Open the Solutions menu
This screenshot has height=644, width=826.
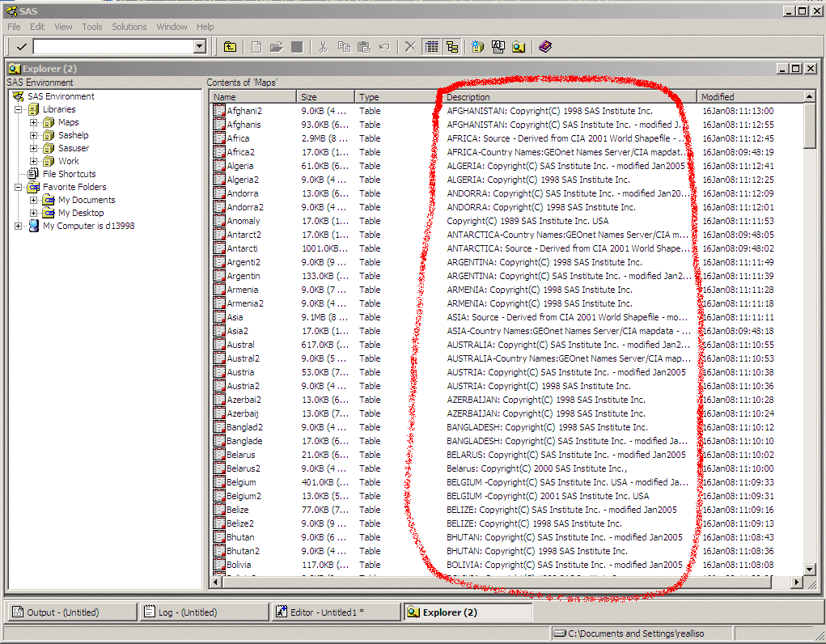(129, 27)
